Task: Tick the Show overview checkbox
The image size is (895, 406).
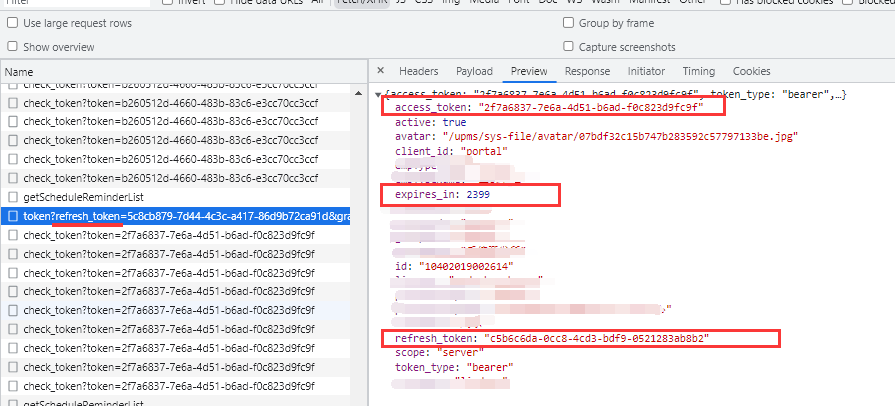Action: (x=12, y=46)
